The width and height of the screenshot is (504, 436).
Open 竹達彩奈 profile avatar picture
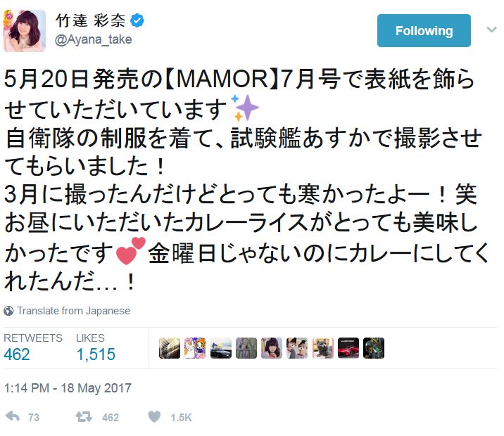(25, 31)
